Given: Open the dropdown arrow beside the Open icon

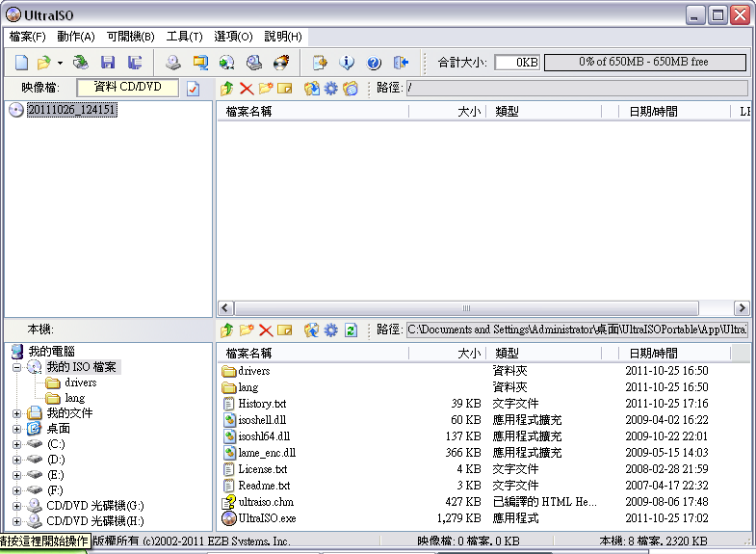Looking at the screenshot, I should pyautogui.click(x=60, y=63).
